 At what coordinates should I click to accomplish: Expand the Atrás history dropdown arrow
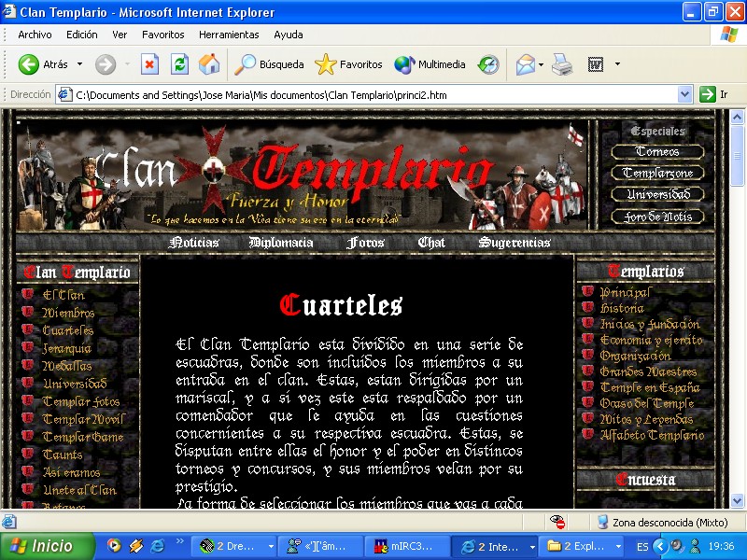[x=79, y=64]
